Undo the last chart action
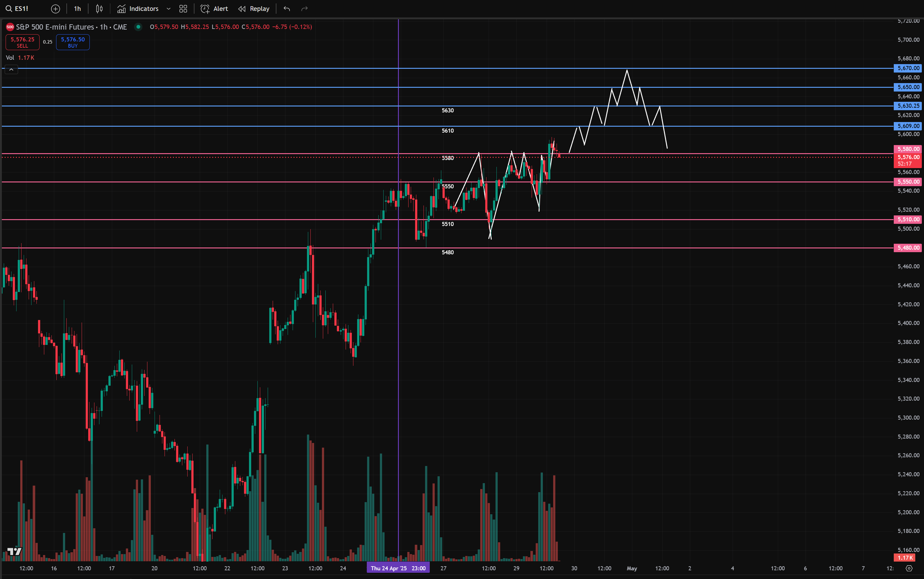The height and width of the screenshot is (579, 924). click(x=287, y=8)
